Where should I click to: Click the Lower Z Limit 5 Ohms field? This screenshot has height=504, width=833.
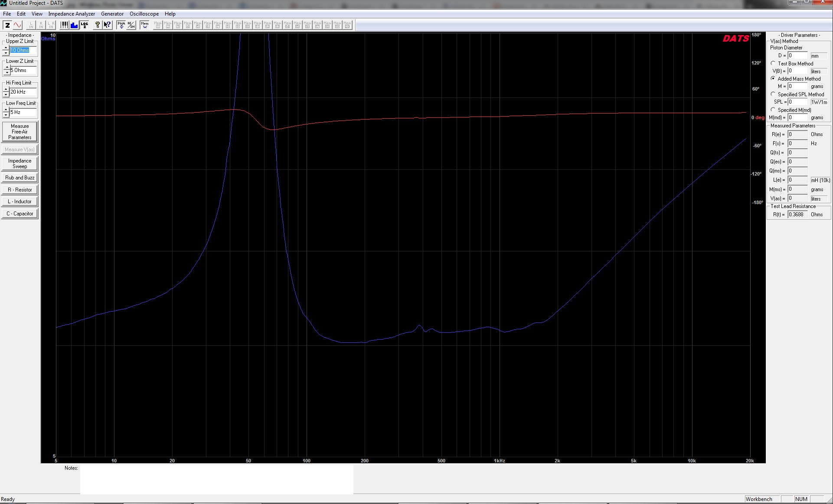23,70
